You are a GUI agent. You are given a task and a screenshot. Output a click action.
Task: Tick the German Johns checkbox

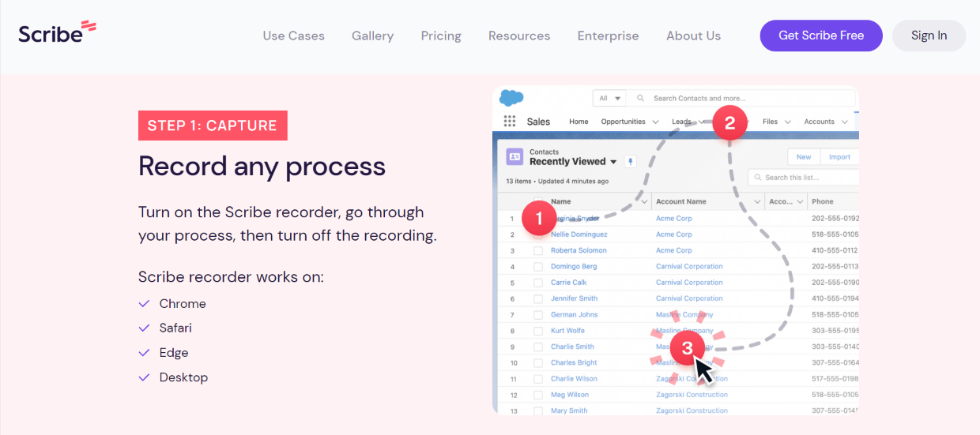538,315
